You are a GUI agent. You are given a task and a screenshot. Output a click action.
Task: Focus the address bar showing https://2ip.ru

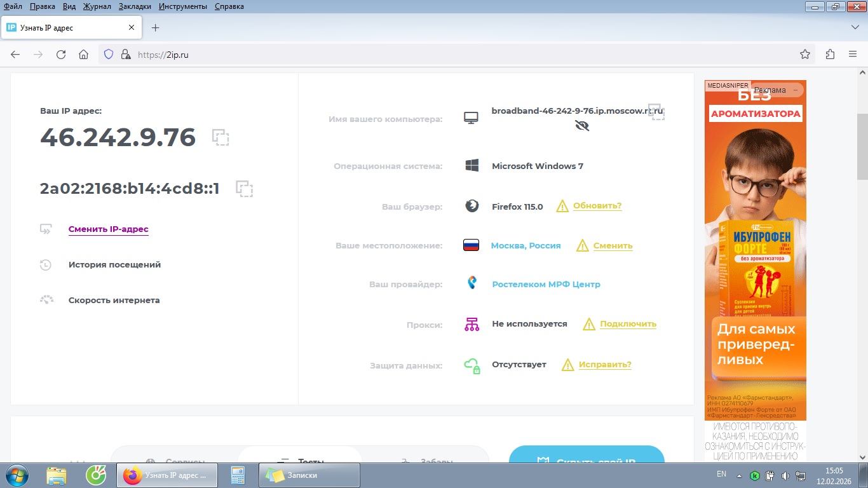456,55
